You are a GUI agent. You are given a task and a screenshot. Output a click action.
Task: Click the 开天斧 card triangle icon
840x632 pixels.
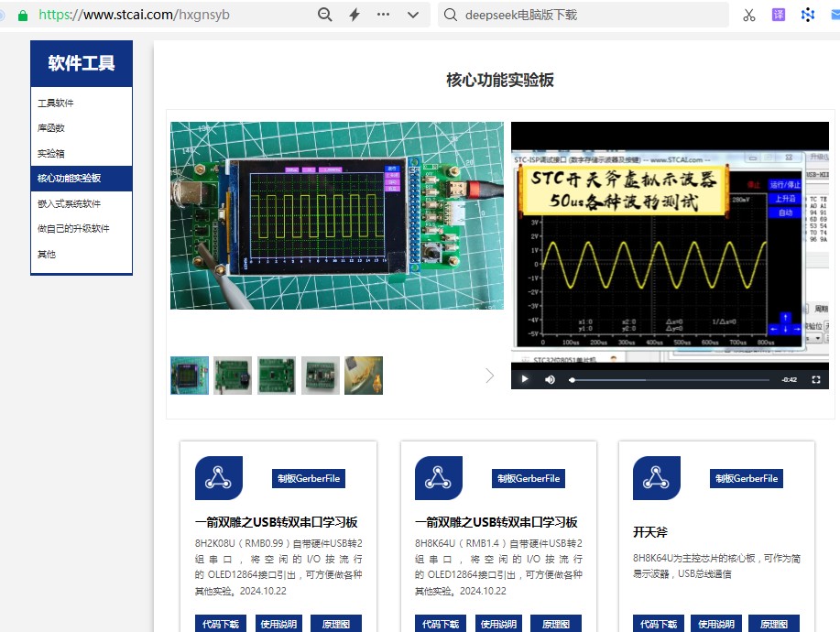click(x=656, y=478)
